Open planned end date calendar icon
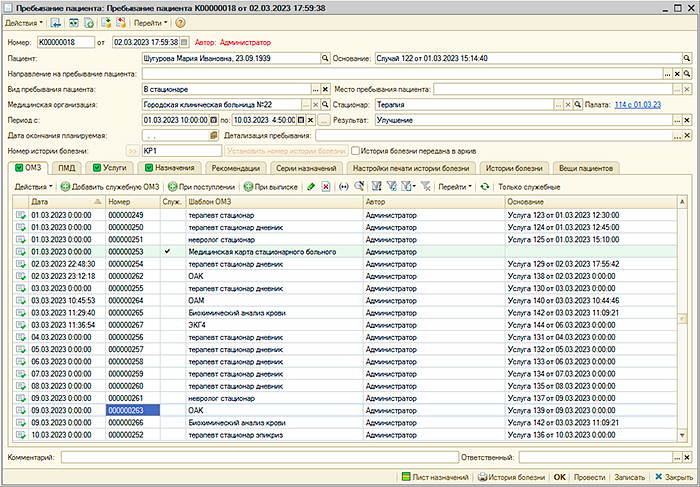 pos(213,135)
